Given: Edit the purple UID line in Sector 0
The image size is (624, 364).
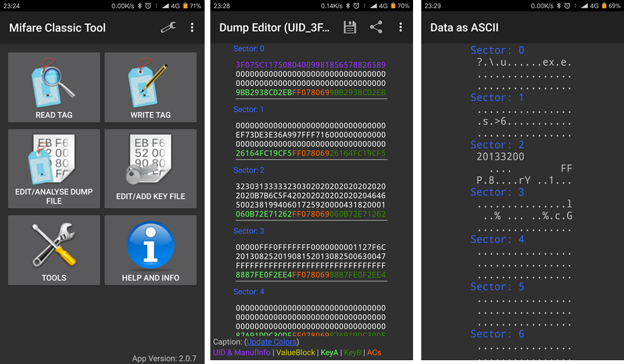Looking at the screenshot, I should (310, 65).
